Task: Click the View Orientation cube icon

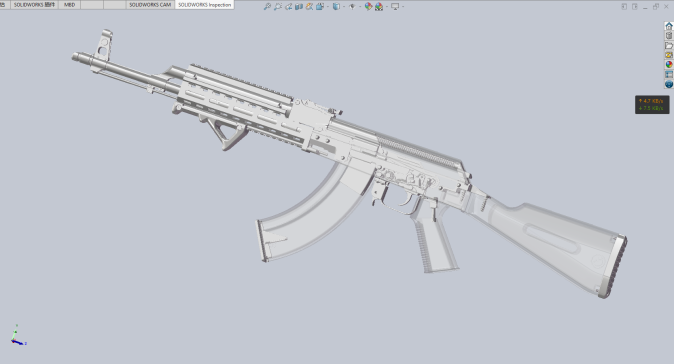Action: [x=320, y=6]
